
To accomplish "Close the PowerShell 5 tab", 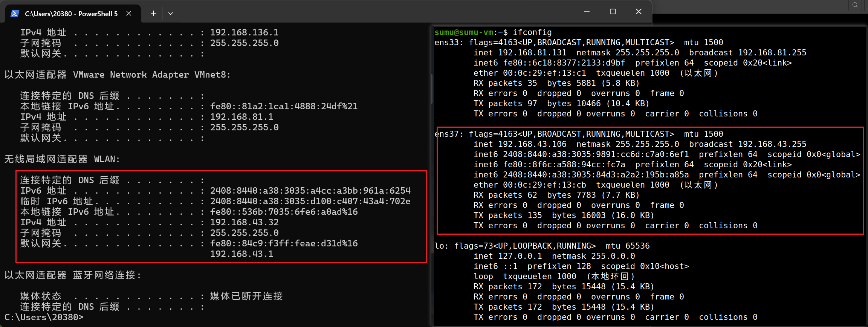I will click(x=129, y=14).
